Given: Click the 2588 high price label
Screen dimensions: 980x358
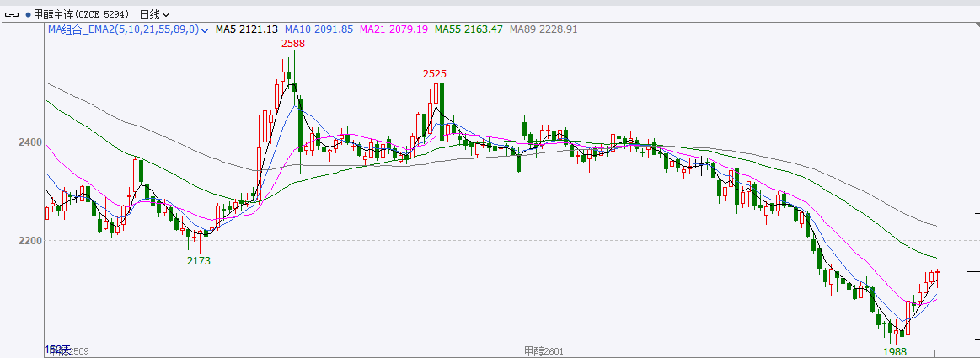Looking at the screenshot, I should [293, 42].
